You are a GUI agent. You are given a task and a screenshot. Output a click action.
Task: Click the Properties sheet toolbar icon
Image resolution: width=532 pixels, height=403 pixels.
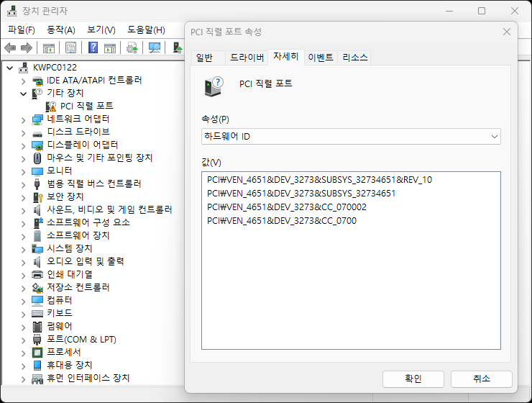70,48
